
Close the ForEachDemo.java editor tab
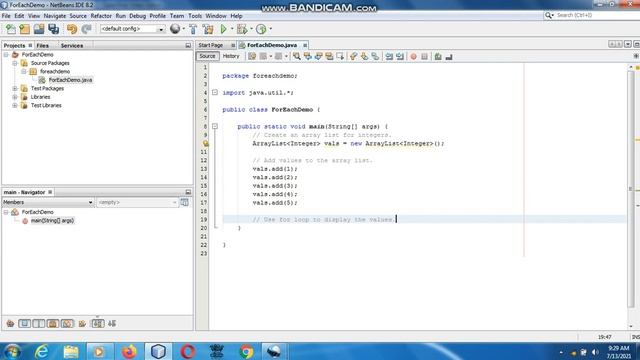305,45
